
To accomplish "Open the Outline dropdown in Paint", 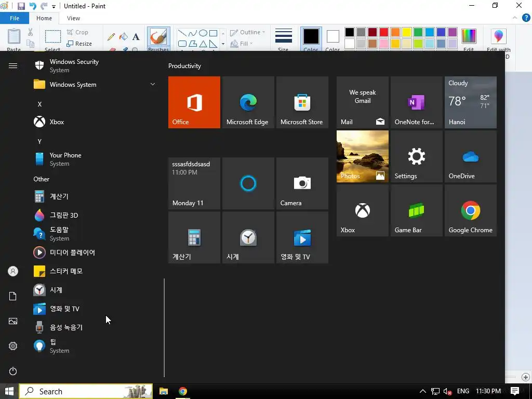I will pos(248,32).
